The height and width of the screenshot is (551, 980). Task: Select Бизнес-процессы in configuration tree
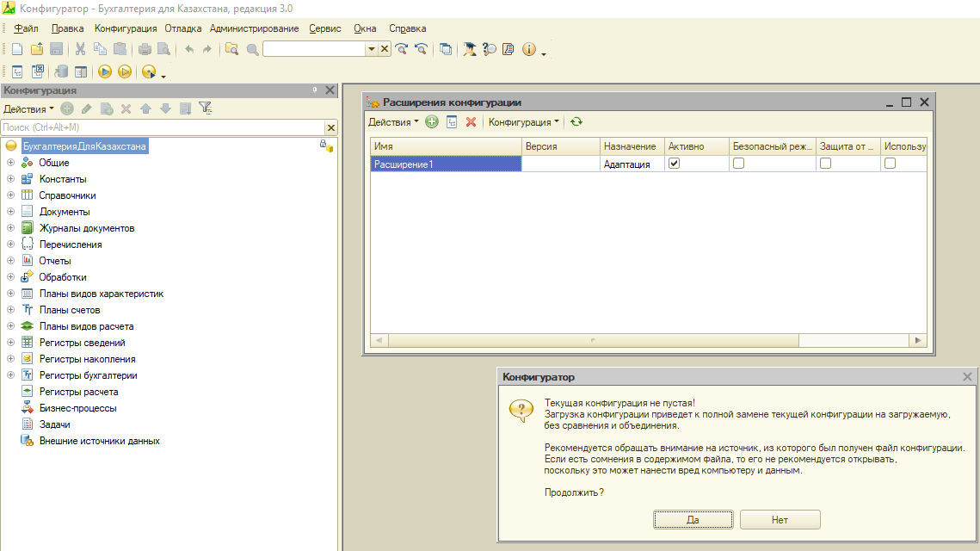pos(77,408)
